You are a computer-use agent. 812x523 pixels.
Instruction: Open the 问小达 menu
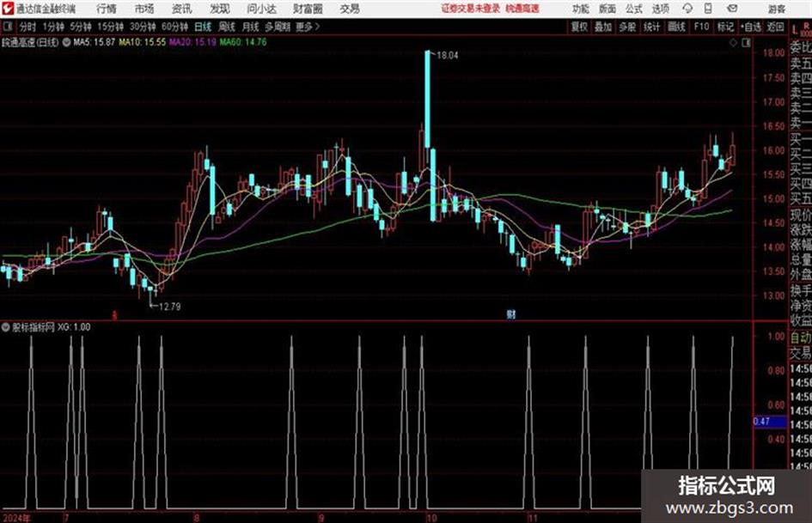pyautogui.click(x=261, y=9)
